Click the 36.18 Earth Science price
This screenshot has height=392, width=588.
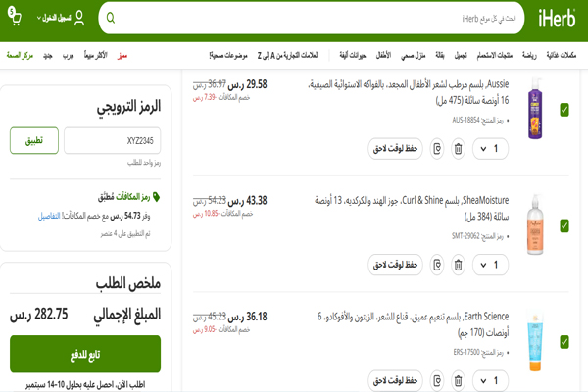(x=248, y=317)
